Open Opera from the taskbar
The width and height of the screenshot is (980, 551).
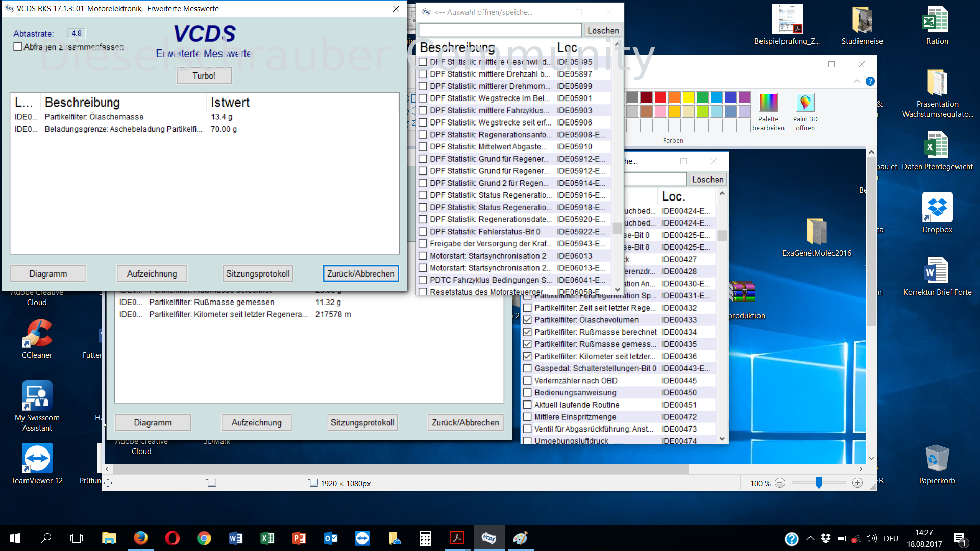click(x=172, y=538)
